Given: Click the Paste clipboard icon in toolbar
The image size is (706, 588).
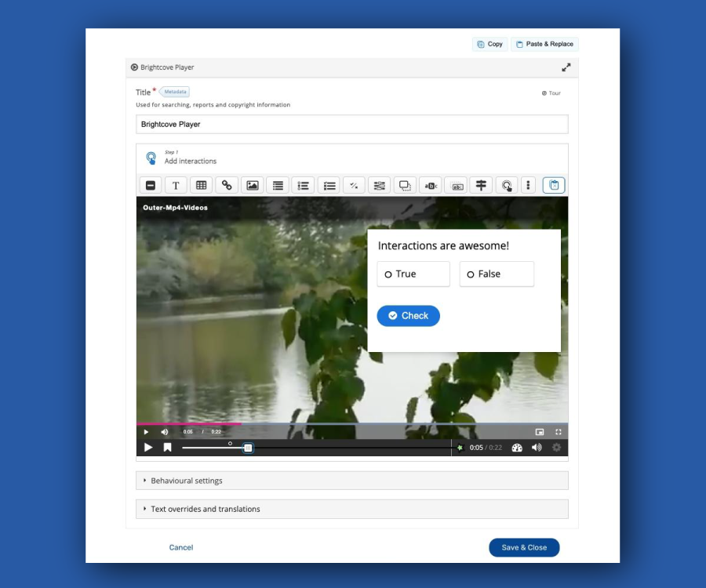Looking at the screenshot, I should click(x=554, y=186).
